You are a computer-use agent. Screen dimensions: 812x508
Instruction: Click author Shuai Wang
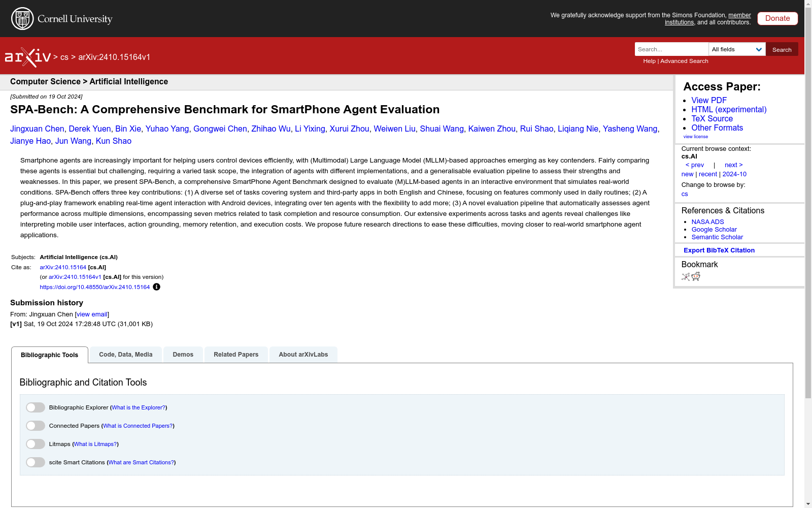point(442,129)
